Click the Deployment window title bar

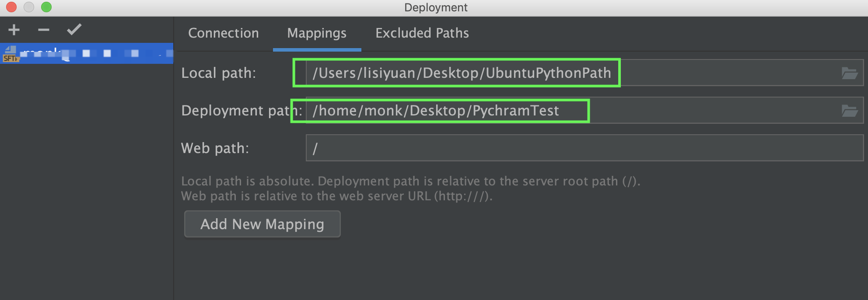point(436,7)
